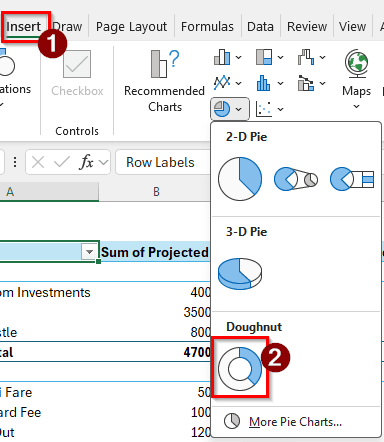The image size is (384, 442).
Task: Open the Page Layout tab
Action: [x=131, y=27]
